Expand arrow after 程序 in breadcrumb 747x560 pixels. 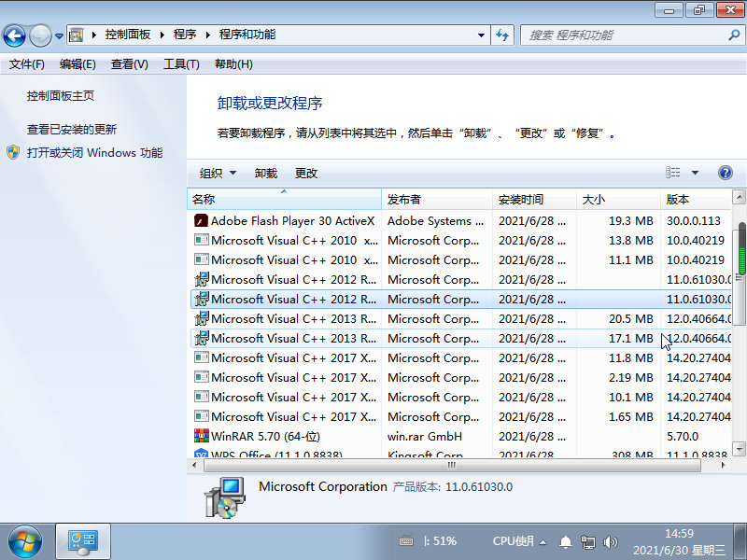pyautogui.click(x=207, y=35)
